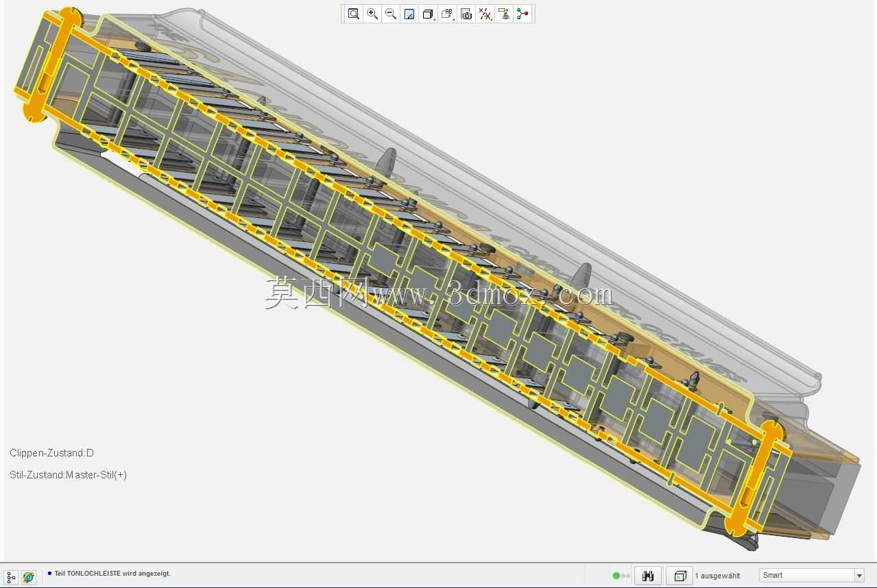This screenshot has height=588, width=877.
Task: Click the 'Stil-Zustand:Master-Stil(+)' label
Action: pyautogui.click(x=68, y=475)
